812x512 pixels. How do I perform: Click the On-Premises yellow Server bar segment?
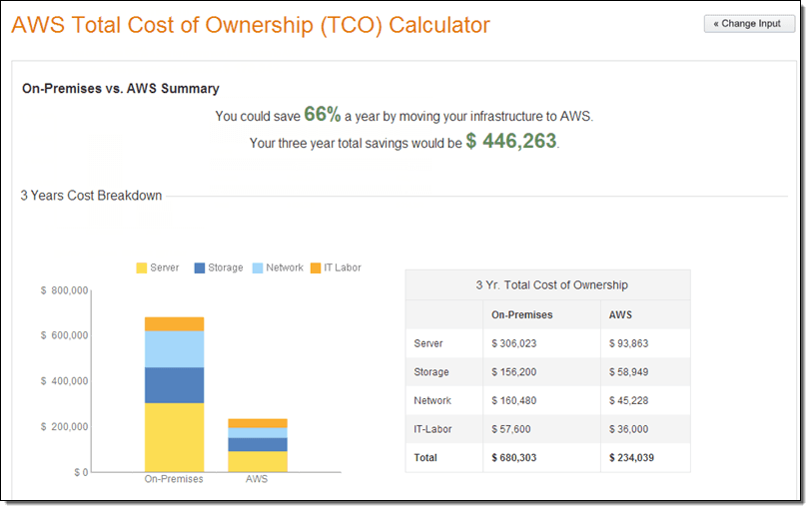(x=174, y=437)
